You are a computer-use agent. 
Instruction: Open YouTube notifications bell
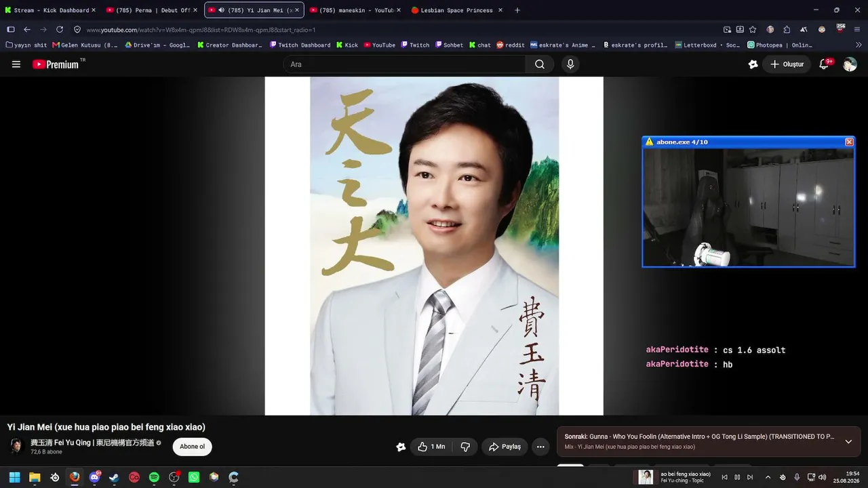pyautogui.click(x=825, y=64)
